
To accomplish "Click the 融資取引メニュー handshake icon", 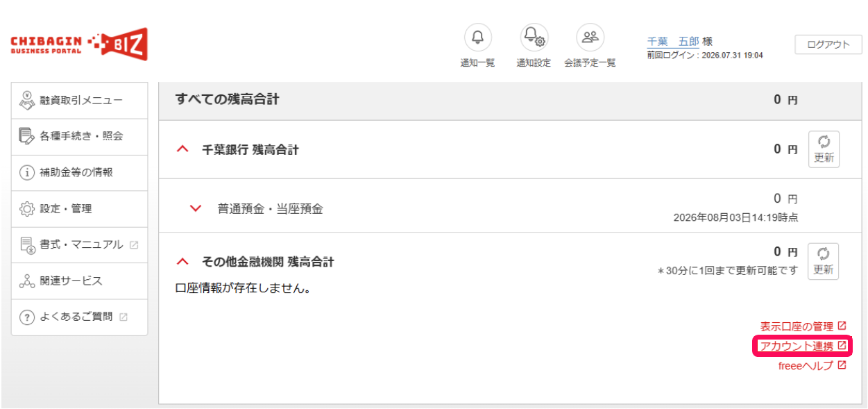I will point(27,100).
